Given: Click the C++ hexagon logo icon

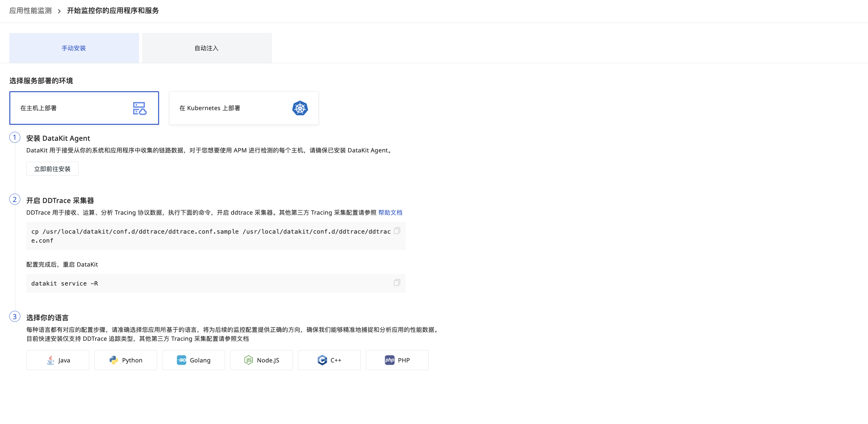Looking at the screenshot, I should click(322, 360).
